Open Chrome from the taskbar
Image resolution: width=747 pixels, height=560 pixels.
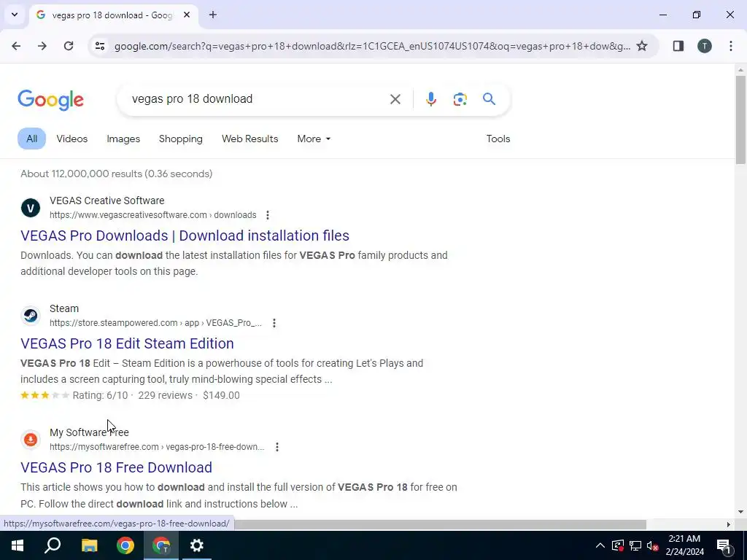tap(125, 545)
